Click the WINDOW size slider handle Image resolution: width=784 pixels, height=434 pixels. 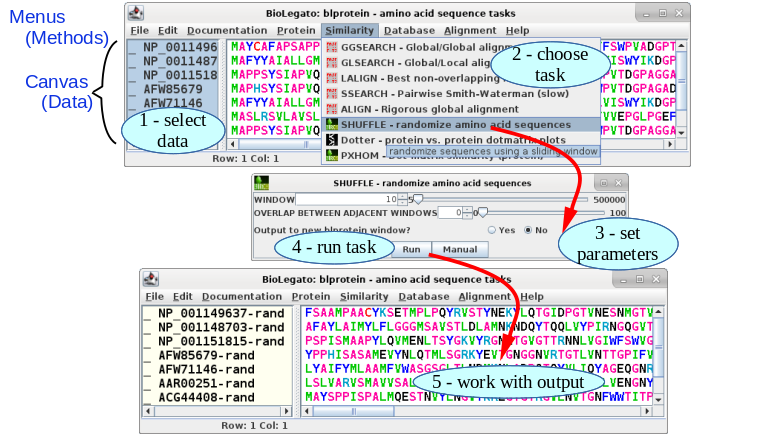(x=417, y=199)
